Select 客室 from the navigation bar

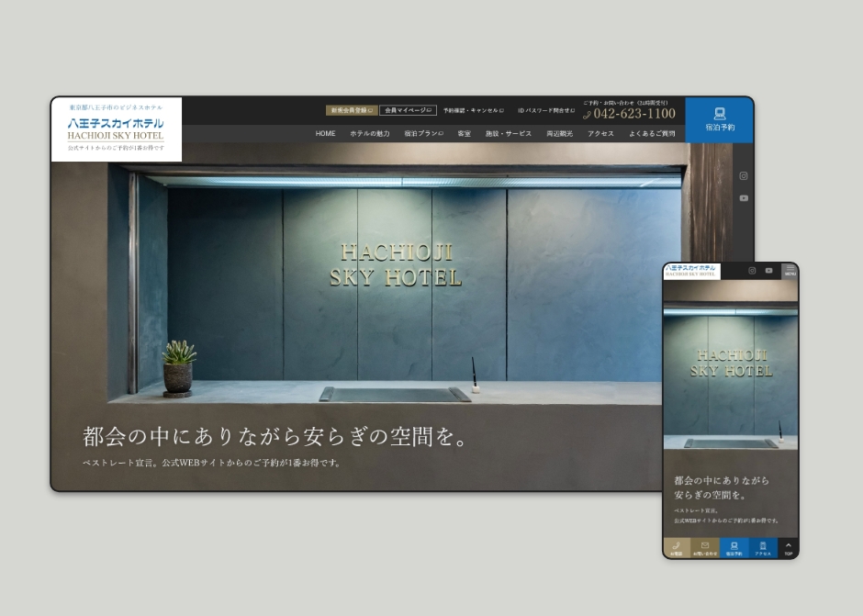pos(465,133)
